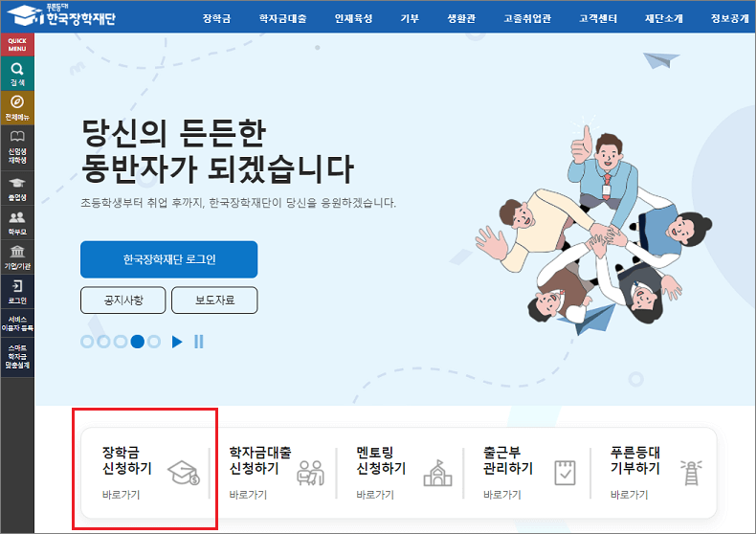756x534 pixels.
Task: Click school building icon beside 멘토링 신청하기
Action: (437, 473)
